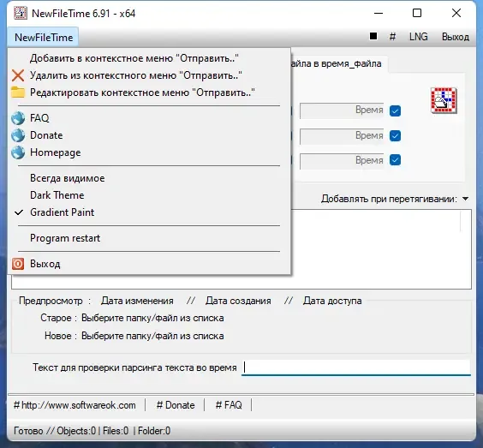Open the Donate menu entry
Viewport: 483px width, 448px height.
point(149,135)
